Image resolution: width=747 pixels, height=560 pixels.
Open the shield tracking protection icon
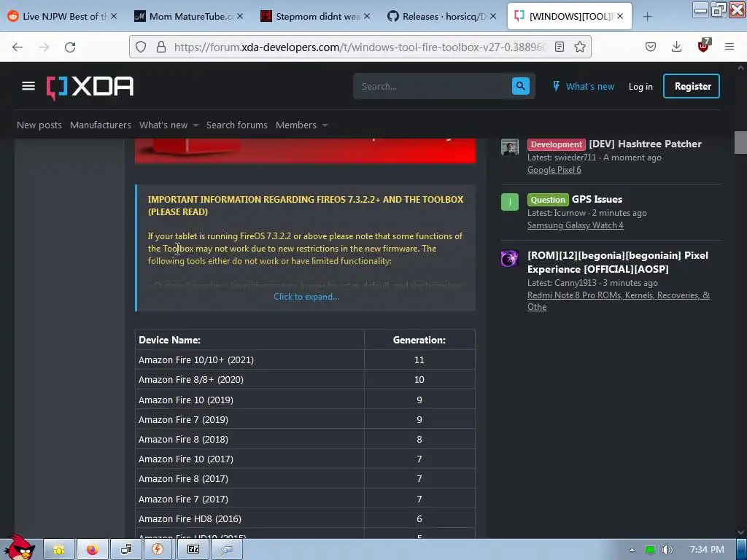[x=141, y=47]
